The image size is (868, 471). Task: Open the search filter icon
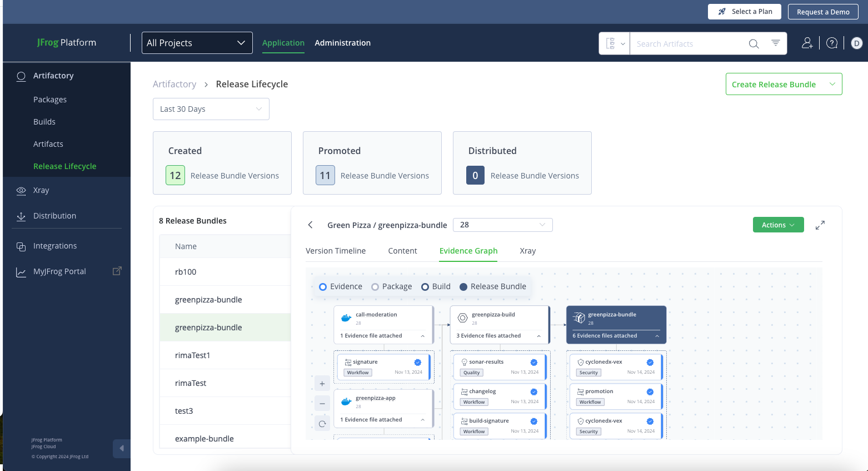pyautogui.click(x=775, y=43)
